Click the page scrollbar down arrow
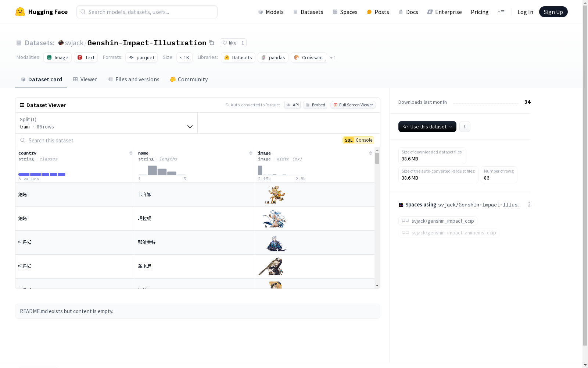The image size is (588, 368). pos(585,365)
